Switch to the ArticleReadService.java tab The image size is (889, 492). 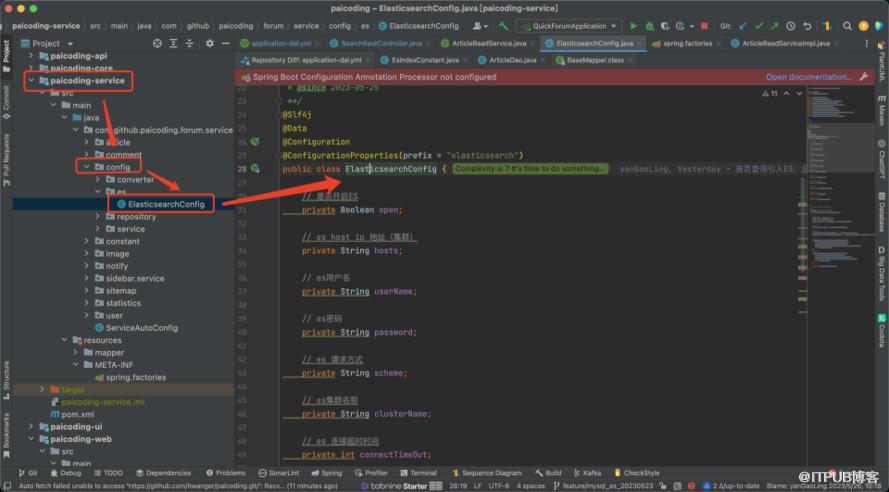coord(488,44)
